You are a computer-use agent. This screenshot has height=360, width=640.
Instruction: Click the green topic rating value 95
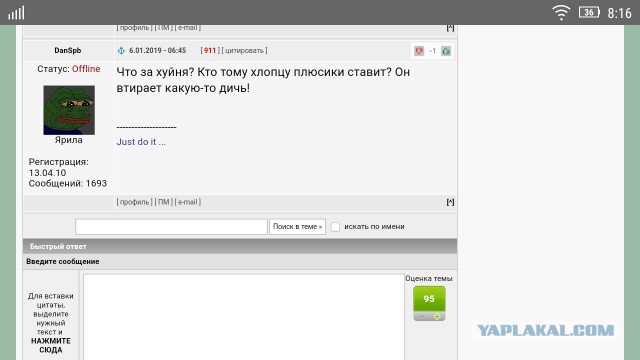(x=429, y=299)
